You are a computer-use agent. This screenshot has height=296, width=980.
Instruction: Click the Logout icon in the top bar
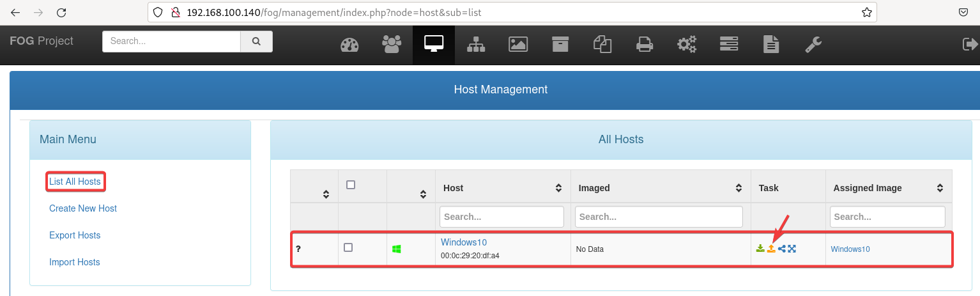point(970,44)
